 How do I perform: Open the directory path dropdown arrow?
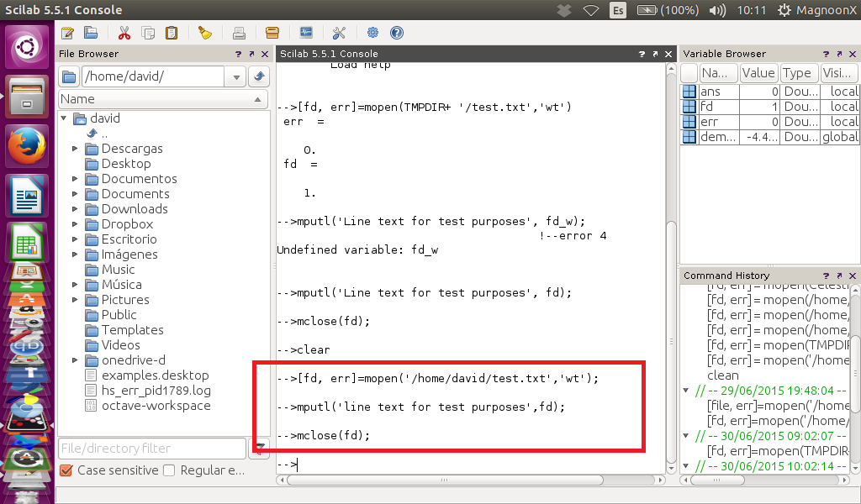point(236,76)
